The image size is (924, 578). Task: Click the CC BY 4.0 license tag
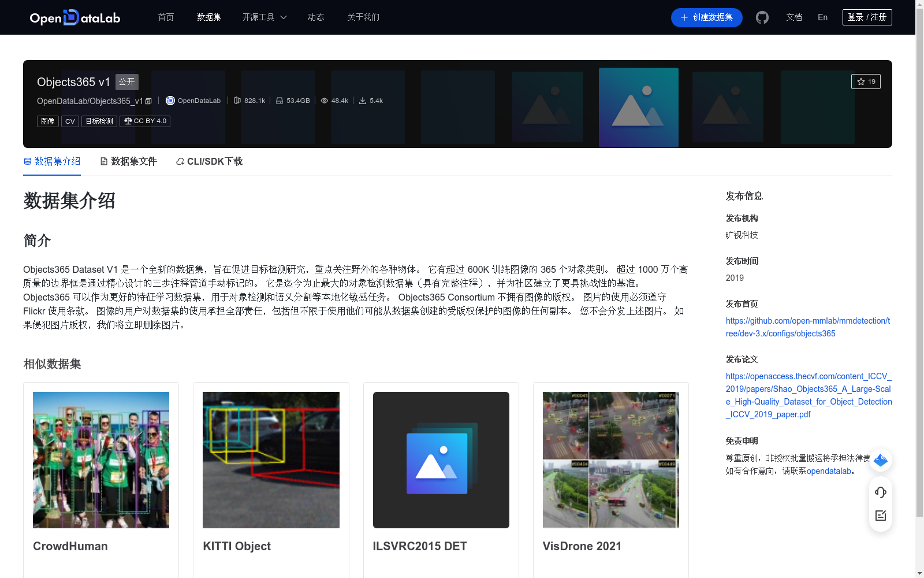(145, 121)
